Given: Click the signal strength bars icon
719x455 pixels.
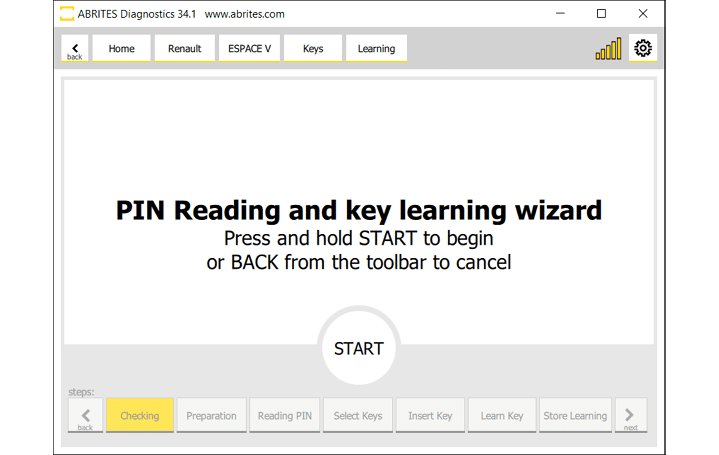Looking at the screenshot, I should pyautogui.click(x=608, y=49).
